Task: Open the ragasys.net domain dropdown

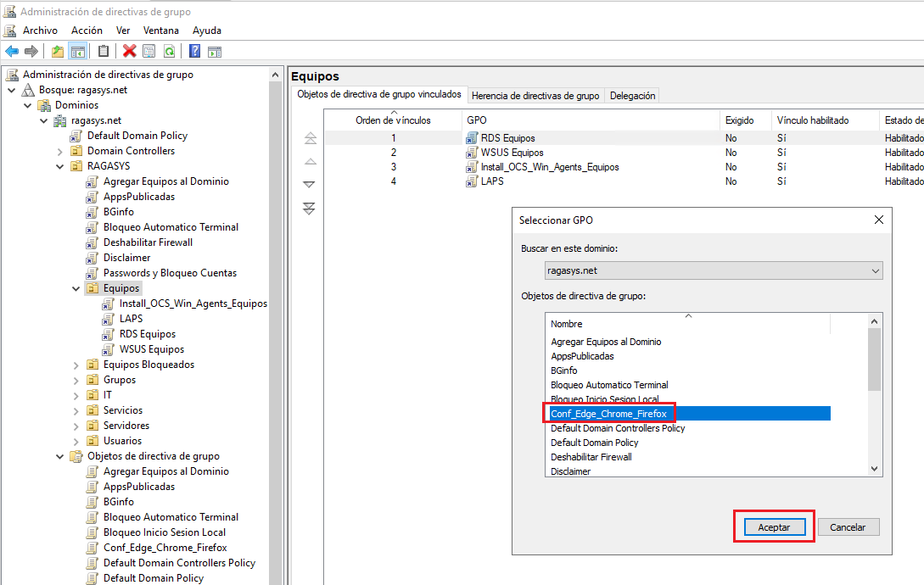Action: pyautogui.click(x=873, y=270)
